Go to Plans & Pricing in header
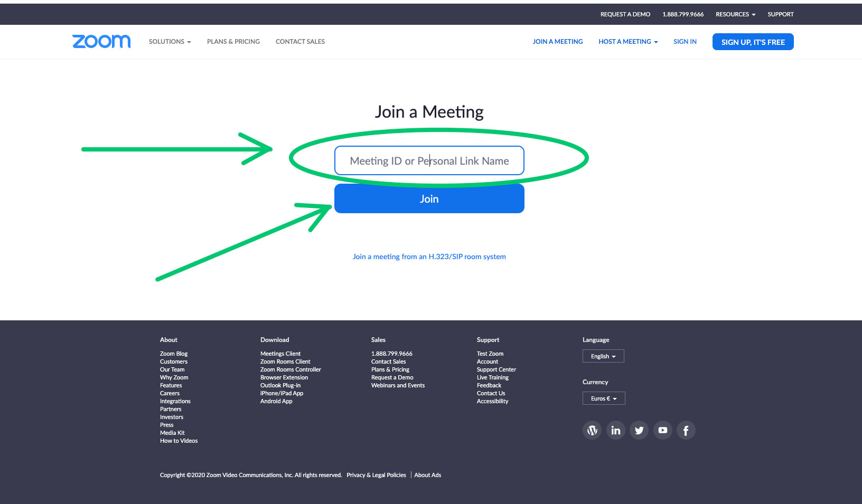862x504 pixels. [233, 42]
